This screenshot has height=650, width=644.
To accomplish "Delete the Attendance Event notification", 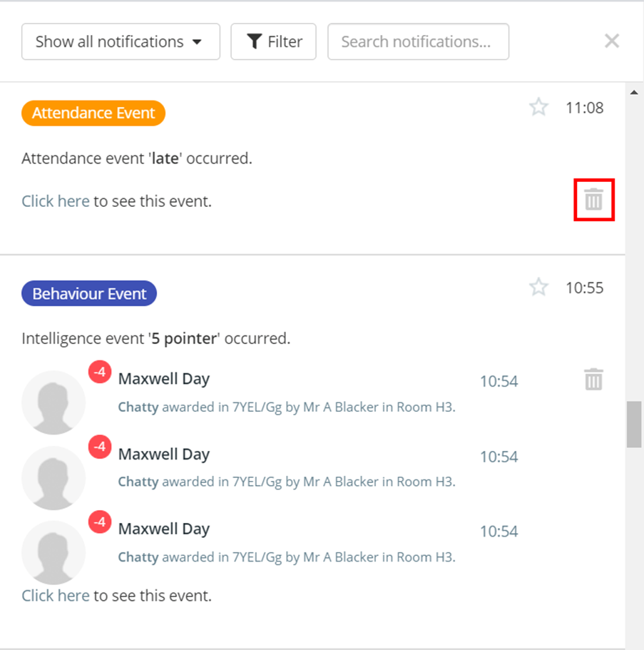I will coord(593,200).
